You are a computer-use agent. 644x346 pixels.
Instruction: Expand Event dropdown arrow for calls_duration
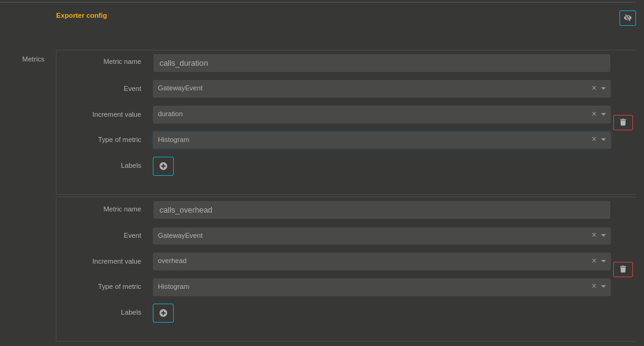tap(603, 88)
